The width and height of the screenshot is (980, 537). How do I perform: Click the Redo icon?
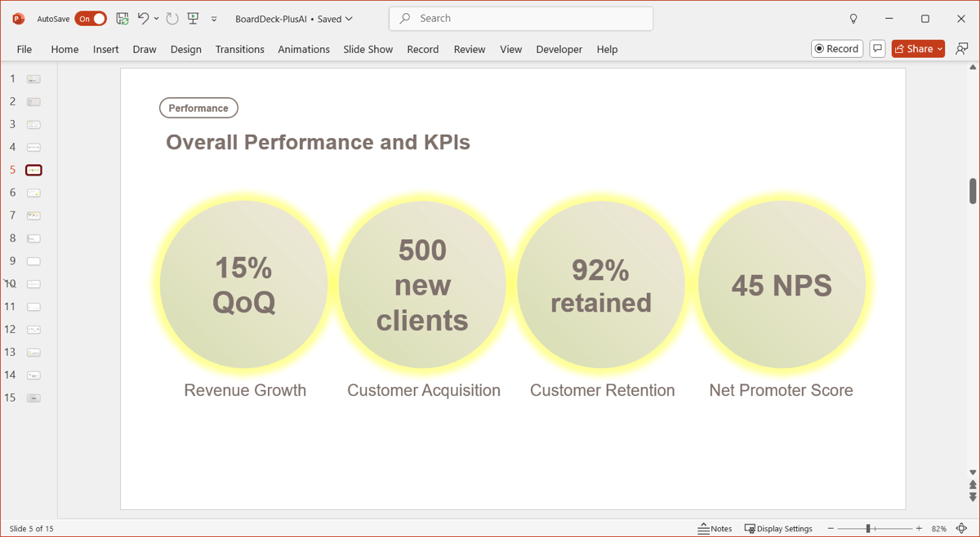tap(172, 18)
